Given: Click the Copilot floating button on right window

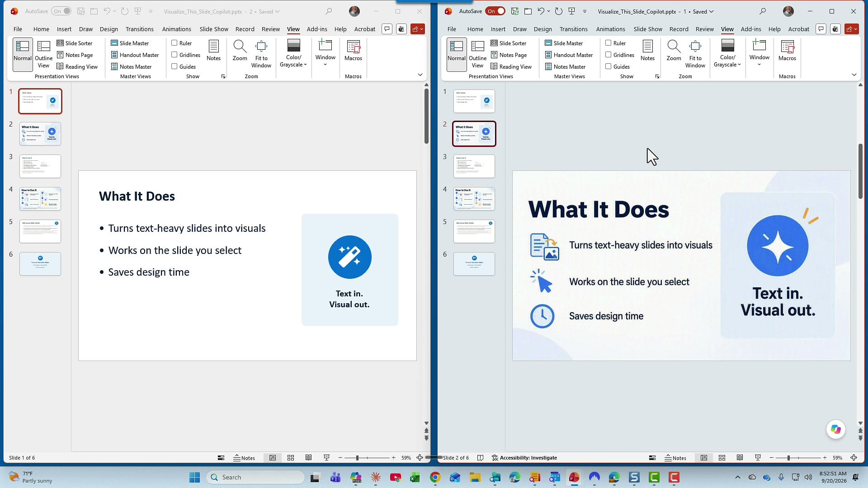Looking at the screenshot, I should click(x=835, y=429).
